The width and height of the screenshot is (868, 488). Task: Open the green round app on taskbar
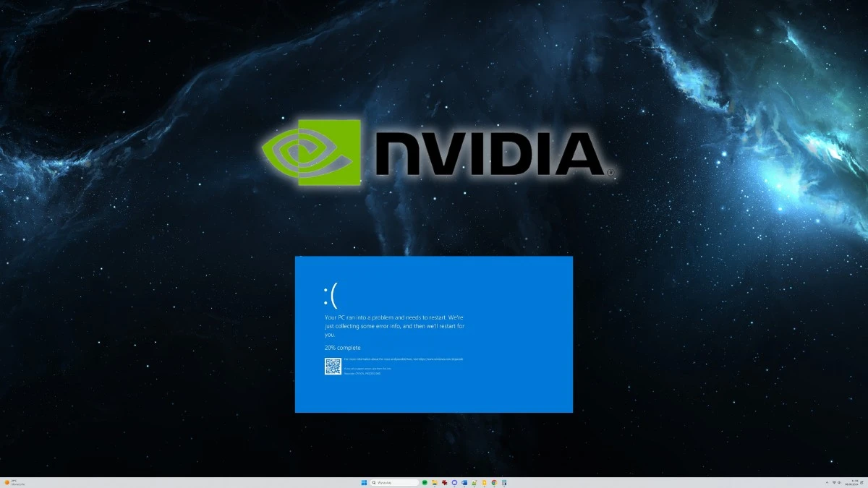[x=425, y=482]
